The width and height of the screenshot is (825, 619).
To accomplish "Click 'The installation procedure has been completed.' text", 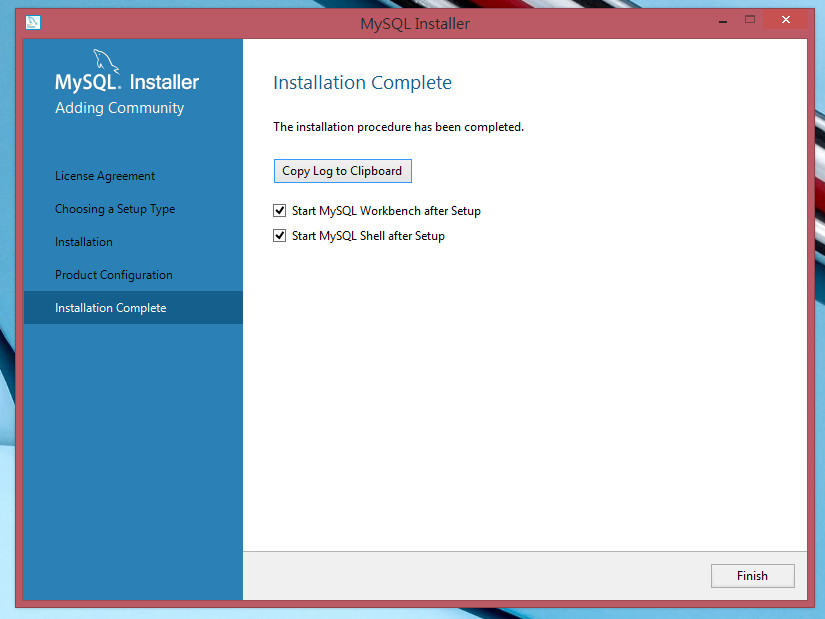I will 398,127.
